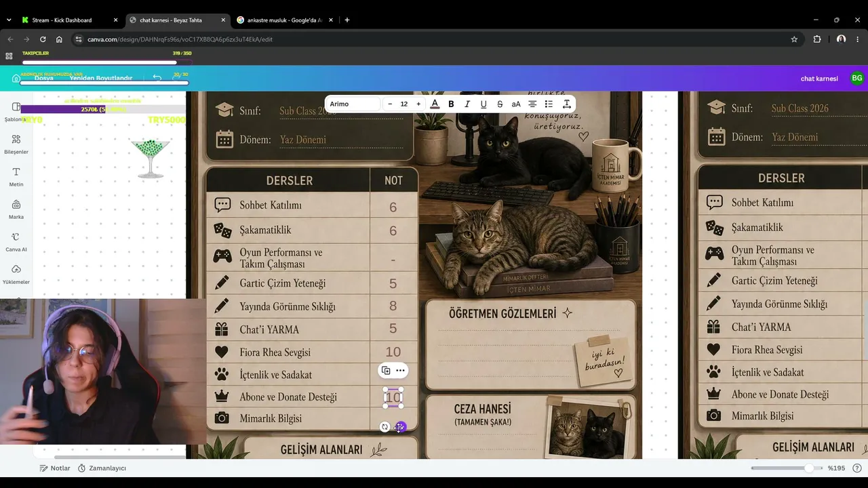Screen dimensions: 868x488
Task: Duplicate the selected text element
Action: point(386,370)
